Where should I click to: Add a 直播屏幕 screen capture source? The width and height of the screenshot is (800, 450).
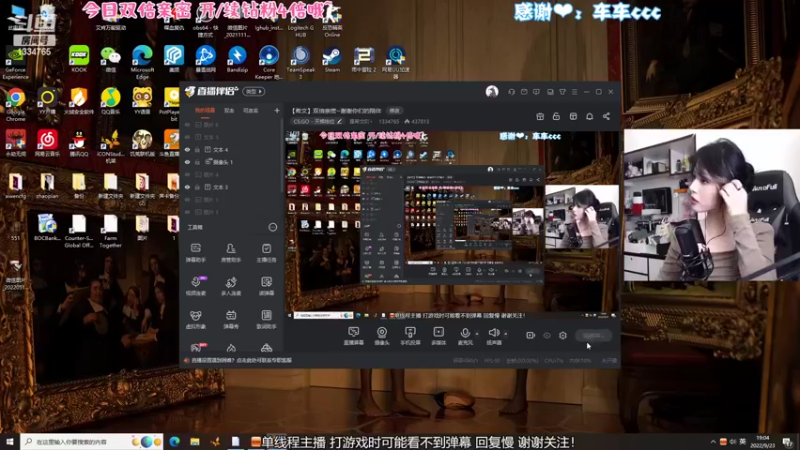click(354, 336)
